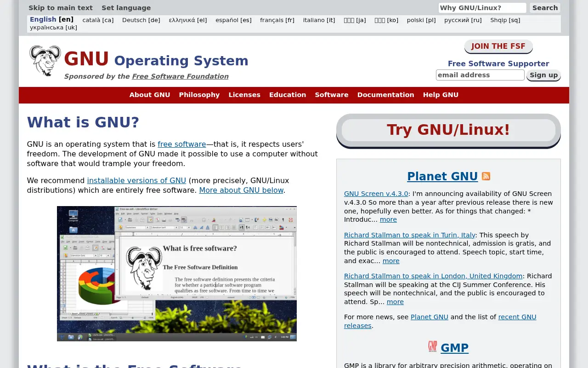Focus the Why GNU/Linux? search field

pos(482,8)
